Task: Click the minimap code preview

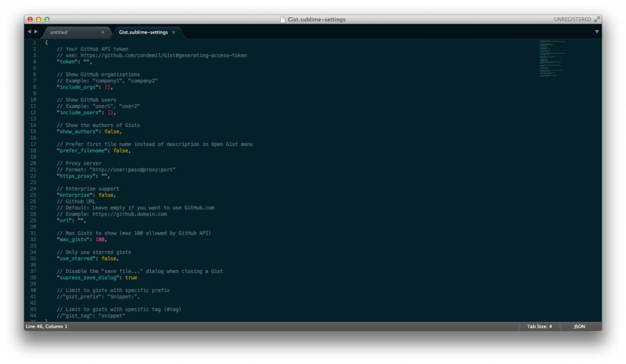Action: coord(553,58)
